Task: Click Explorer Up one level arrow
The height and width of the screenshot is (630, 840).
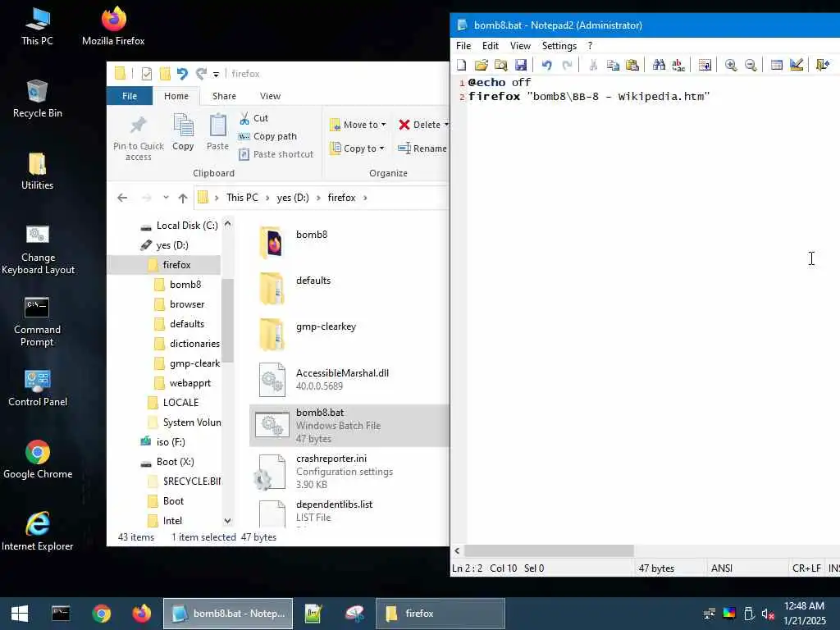Action: (183, 198)
